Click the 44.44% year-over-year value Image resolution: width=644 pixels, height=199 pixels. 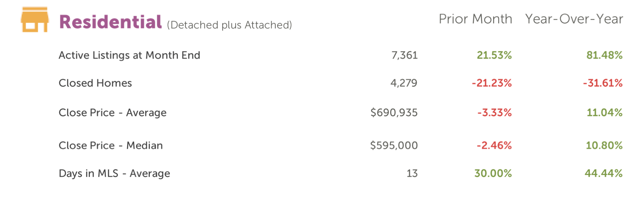click(604, 174)
